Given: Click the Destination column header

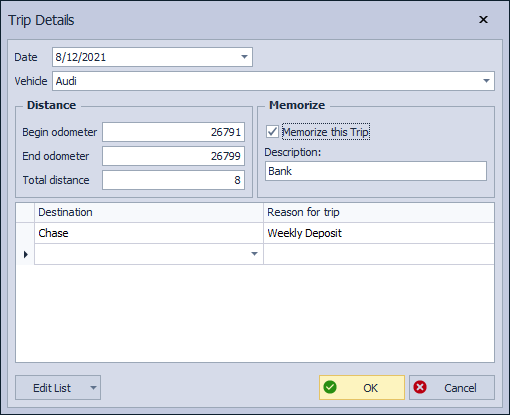Looking at the screenshot, I should [x=149, y=212].
